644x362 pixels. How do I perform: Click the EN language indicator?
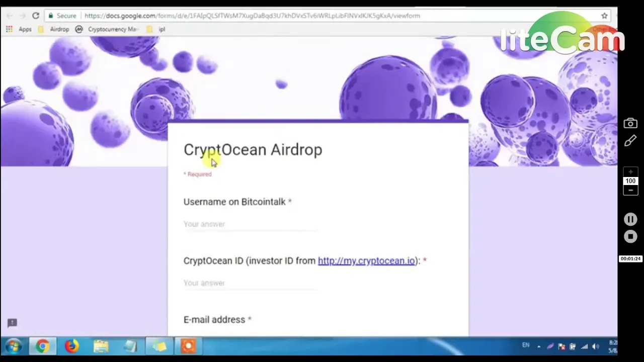(526, 345)
